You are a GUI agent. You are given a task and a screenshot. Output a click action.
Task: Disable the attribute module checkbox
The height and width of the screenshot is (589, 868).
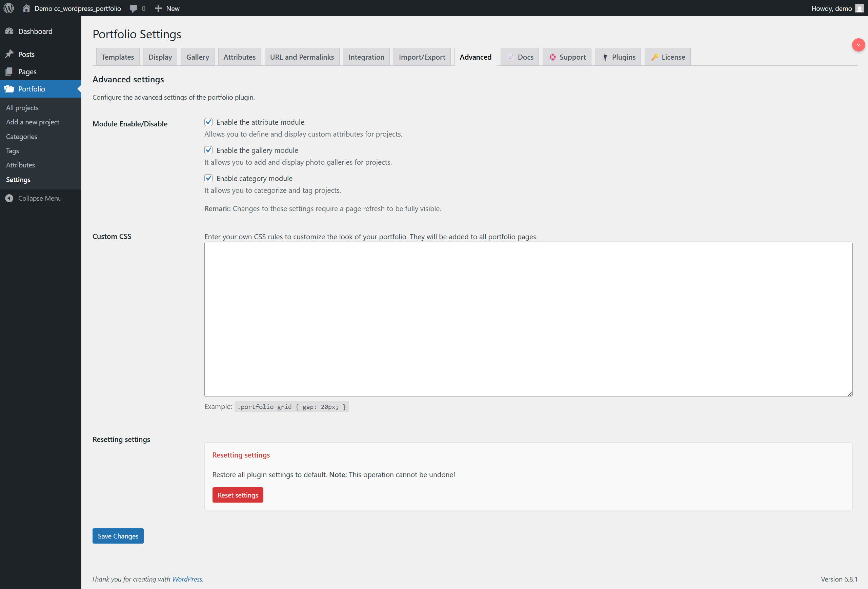click(x=208, y=122)
